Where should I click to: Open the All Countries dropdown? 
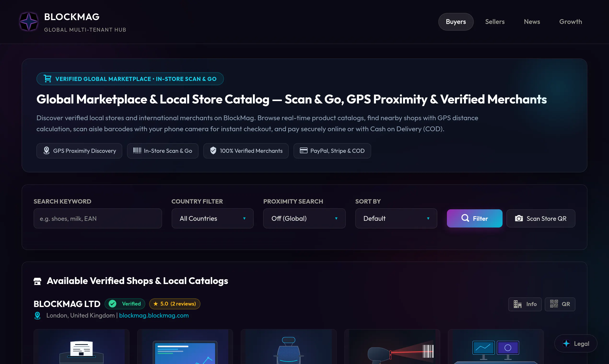212,219
